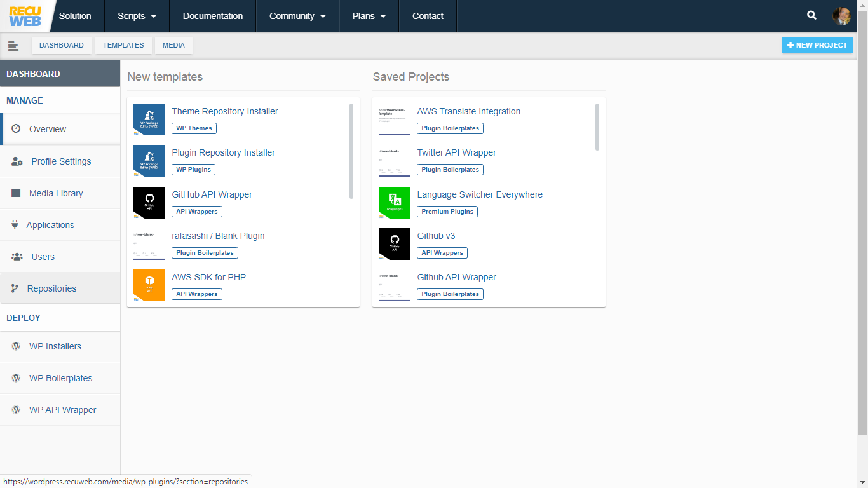Open rafasashi / Blank Plugin link
The width and height of the screenshot is (868, 488).
[218, 236]
